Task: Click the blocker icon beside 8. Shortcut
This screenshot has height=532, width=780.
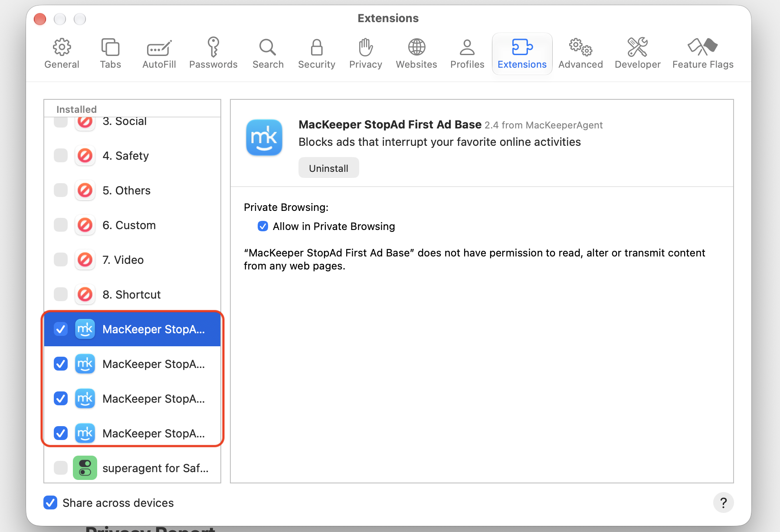Action: (x=85, y=294)
